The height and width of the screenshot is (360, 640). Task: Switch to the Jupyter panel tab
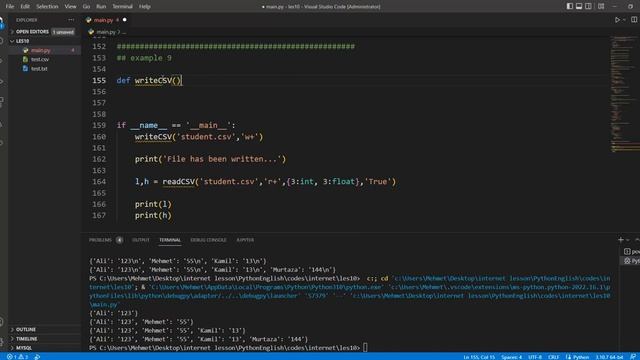[245, 240]
